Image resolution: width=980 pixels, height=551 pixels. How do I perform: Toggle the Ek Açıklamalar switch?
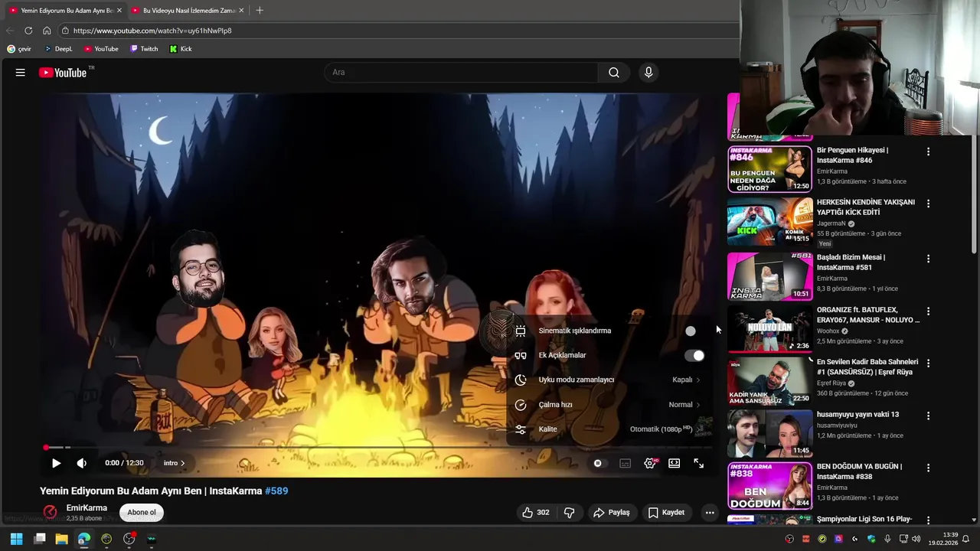pos(694,355)
